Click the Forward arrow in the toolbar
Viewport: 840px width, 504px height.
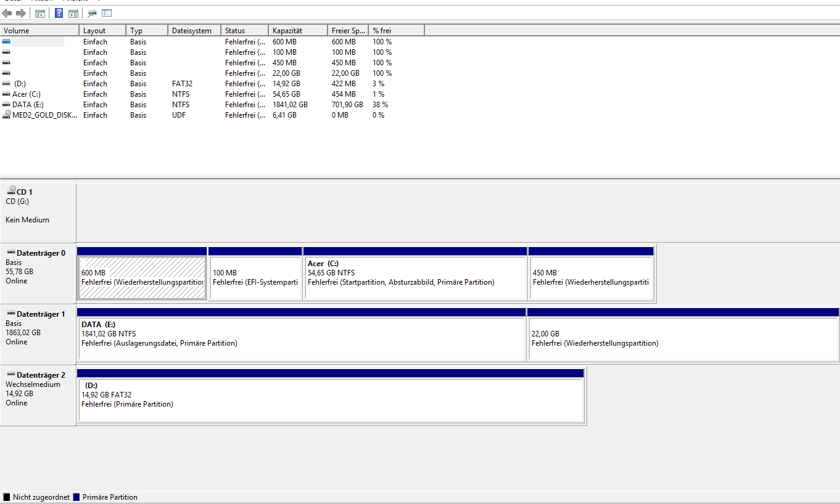[21, 13]
